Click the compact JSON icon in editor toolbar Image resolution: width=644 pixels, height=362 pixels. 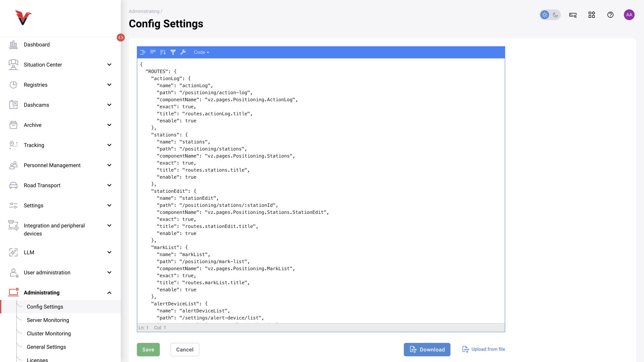pyautogui.click(x=153, y=52)
